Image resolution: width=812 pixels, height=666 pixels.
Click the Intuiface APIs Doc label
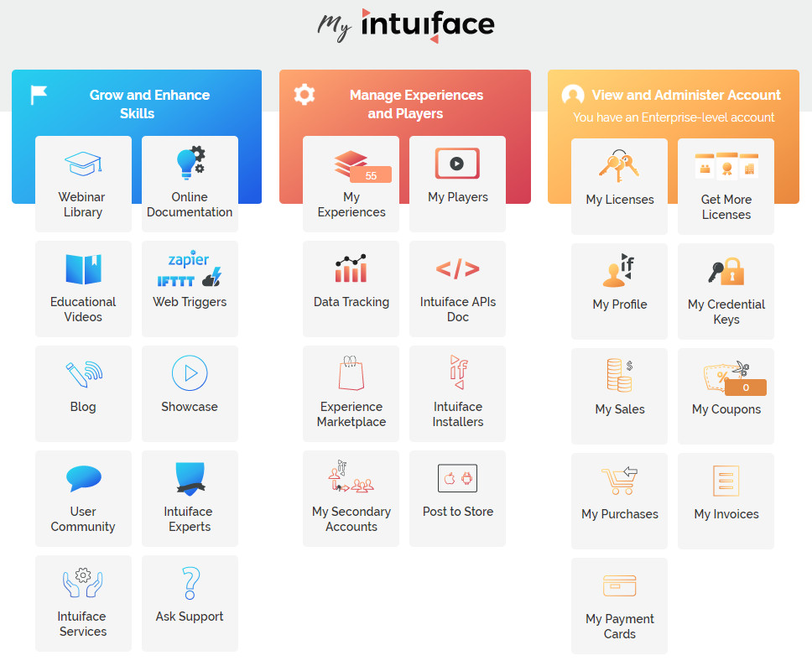458,310
